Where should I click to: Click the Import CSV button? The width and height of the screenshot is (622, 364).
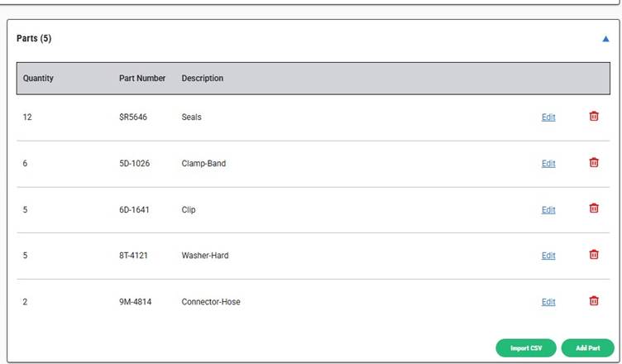525,348
